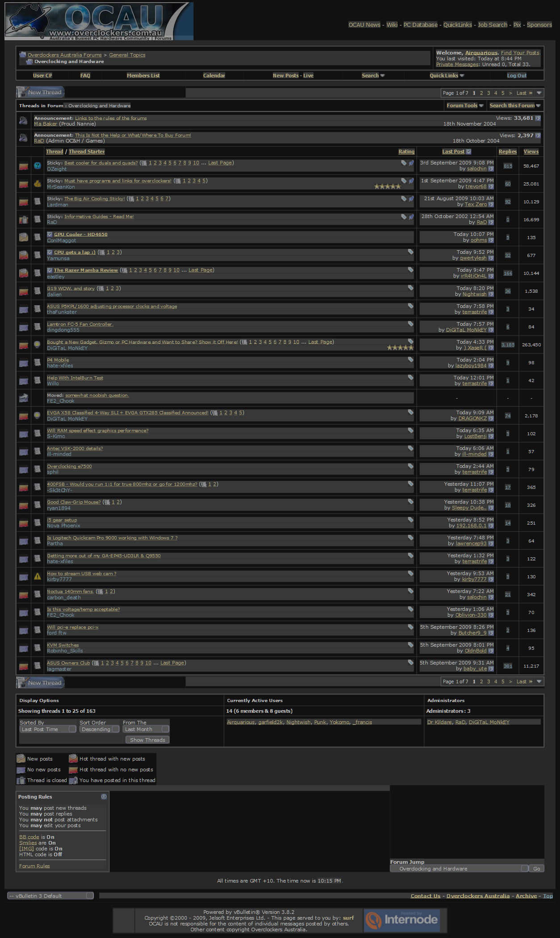Viewport: 560px width, 938px height.
Task: Click the navigation back icon beside Overclockers Australia Forums
Action: tap(22, 55)
